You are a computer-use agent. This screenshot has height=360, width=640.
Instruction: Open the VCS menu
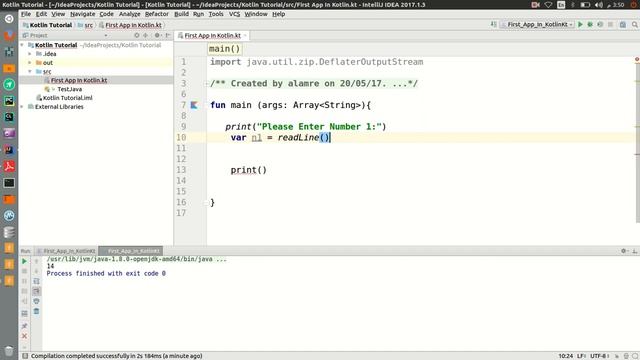click(234, 14)
